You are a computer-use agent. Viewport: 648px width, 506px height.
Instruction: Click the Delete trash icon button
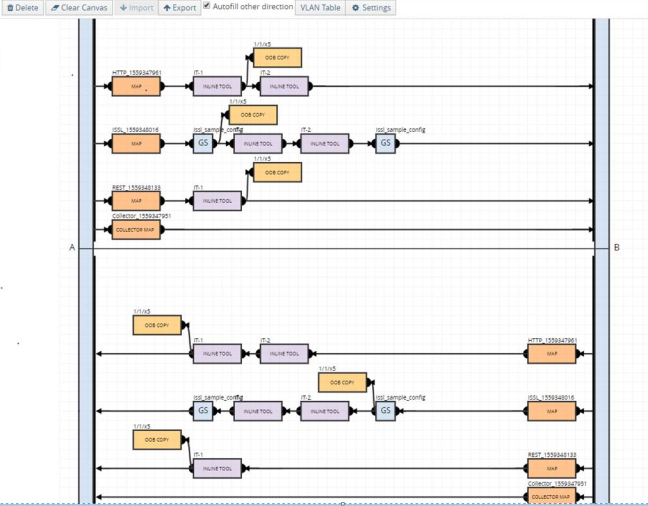[10, 8]
